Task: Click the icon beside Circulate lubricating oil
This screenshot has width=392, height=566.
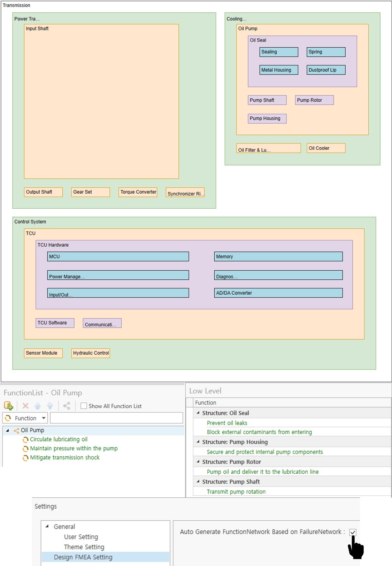Action: (25, 440)
